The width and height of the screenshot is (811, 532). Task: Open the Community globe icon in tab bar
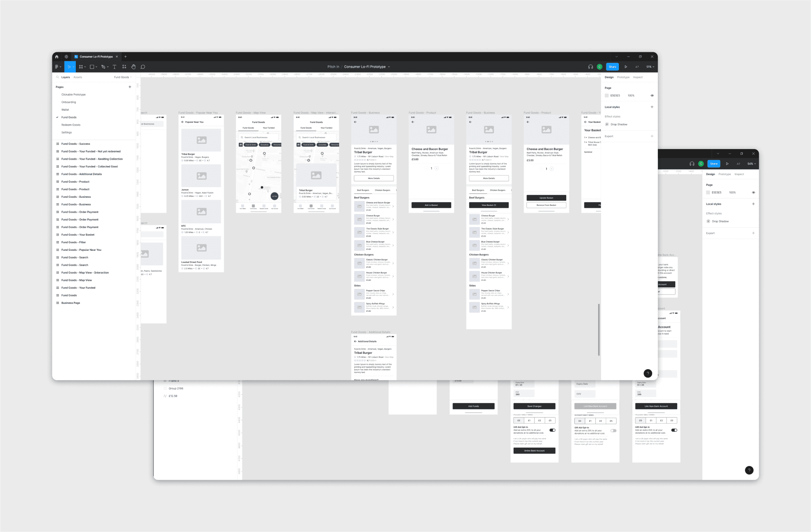coord(66,57)
